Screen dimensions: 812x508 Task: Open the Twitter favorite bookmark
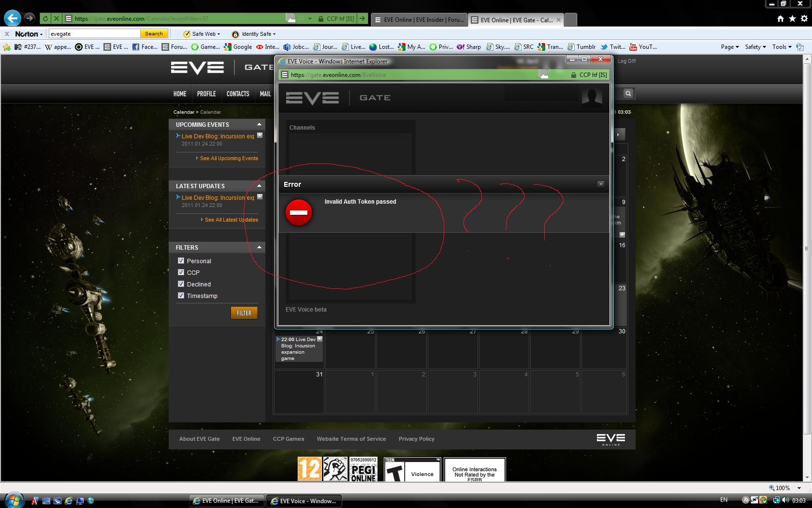tap(613, 47)
